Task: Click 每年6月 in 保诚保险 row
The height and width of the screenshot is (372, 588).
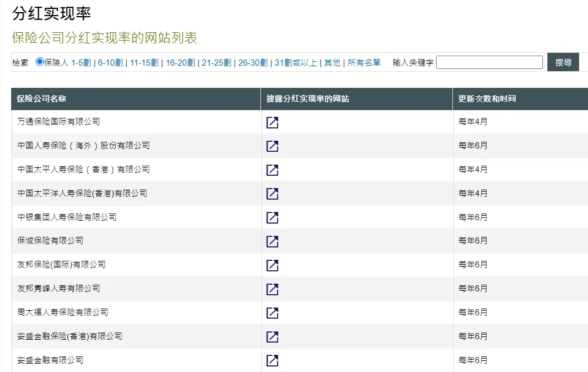Action: (x=473, y=241)
